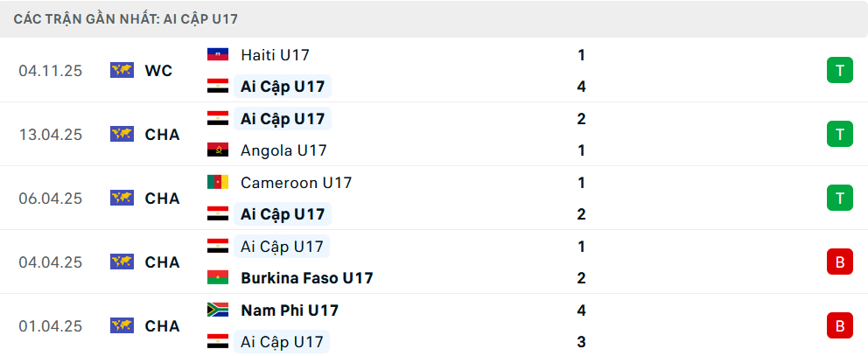Click the Nam Phi U17 flag icon
Viewport: 868px width, 356px height.
217,311
